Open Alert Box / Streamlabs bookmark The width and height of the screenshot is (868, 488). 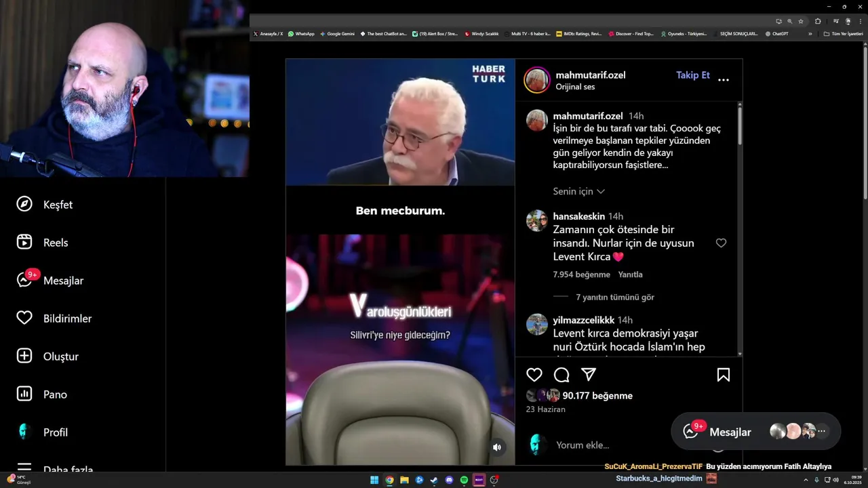pos(435,34)
